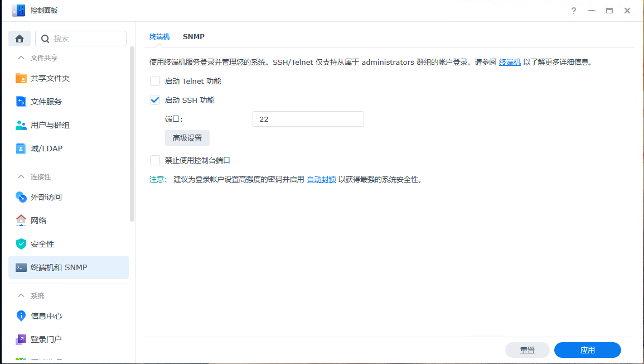Open the 终端机 help link
This screenshot has width=644, height=364.
coord(510,62)
